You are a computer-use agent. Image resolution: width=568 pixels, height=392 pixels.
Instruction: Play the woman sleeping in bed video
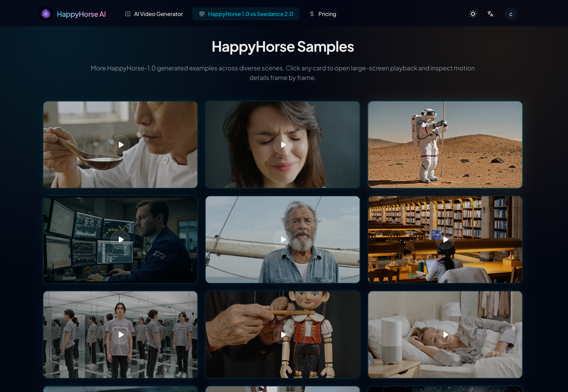pyautogui.click(x=445, y=334)
